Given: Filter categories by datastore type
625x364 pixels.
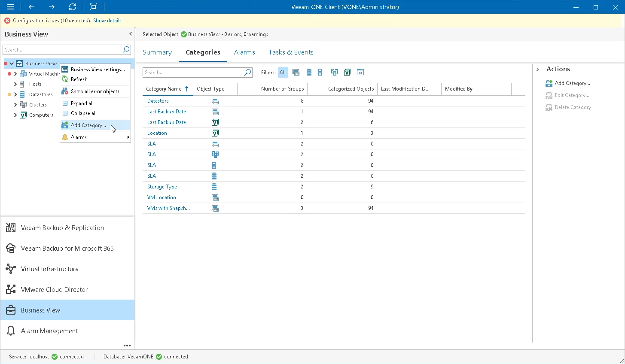Looking at the screenshot, I should coord(309,73).
